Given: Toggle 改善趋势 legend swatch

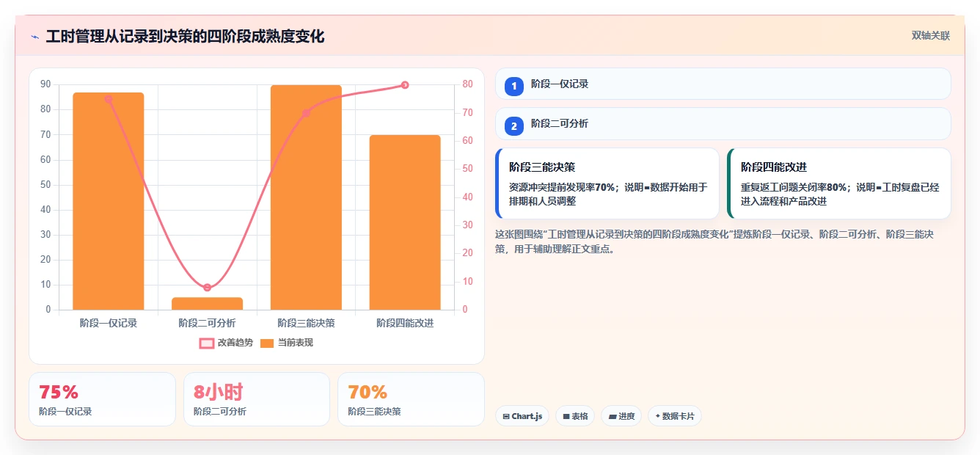Looking at the screenshot, I should 207,343.
